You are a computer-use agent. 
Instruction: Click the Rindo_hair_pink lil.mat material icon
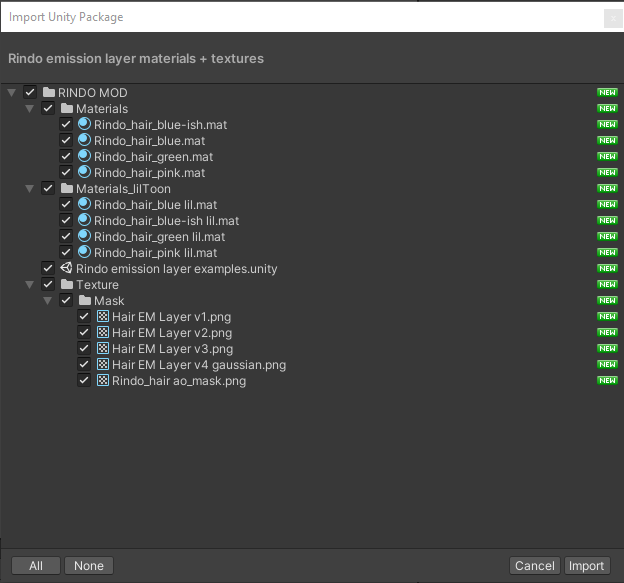(84, 252)
